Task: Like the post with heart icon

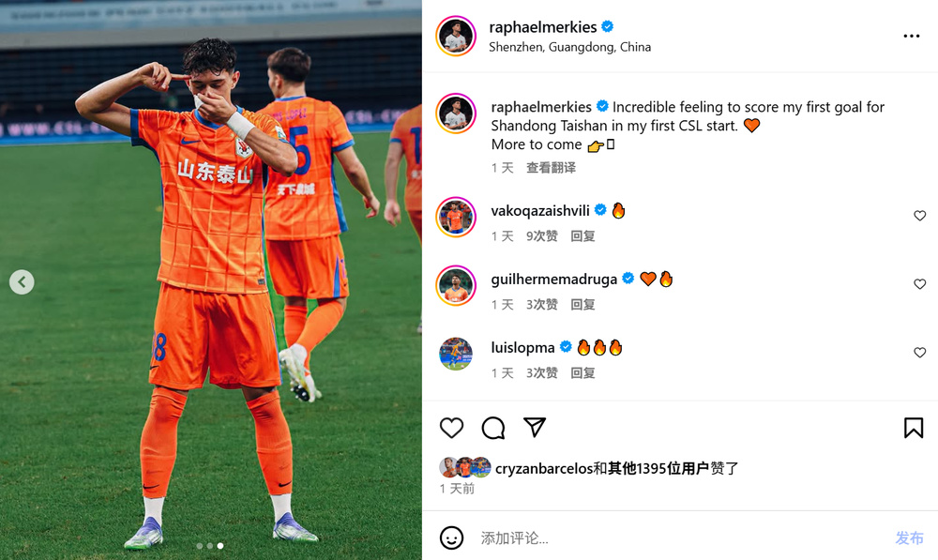Action: pyautogui.click(x=451, y=428)
